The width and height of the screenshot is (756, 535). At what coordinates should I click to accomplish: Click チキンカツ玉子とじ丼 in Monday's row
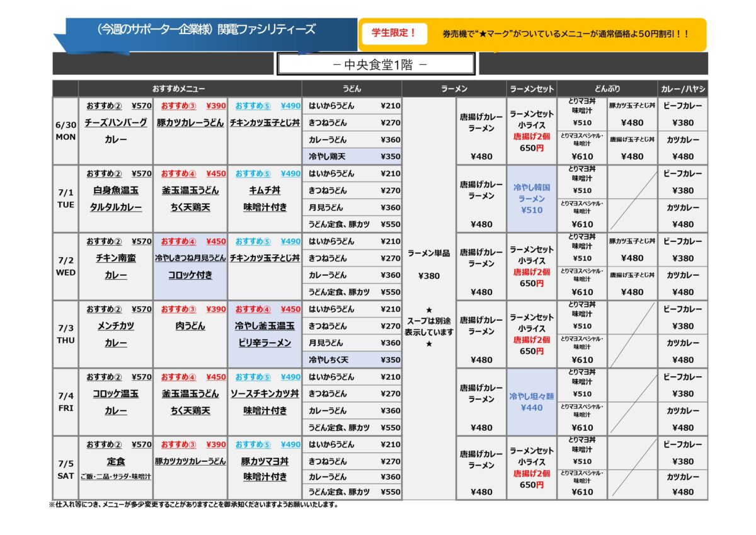coord(265,123)
